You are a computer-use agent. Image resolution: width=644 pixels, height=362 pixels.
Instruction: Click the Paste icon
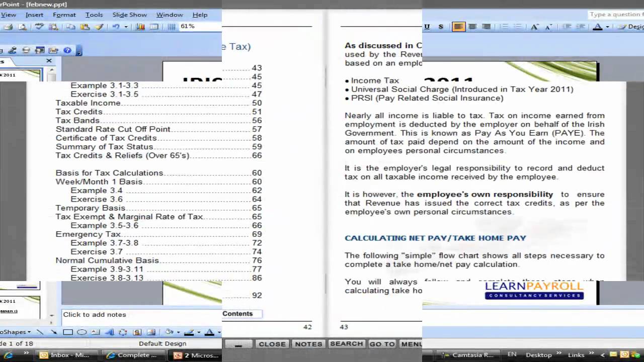[85, 27]
